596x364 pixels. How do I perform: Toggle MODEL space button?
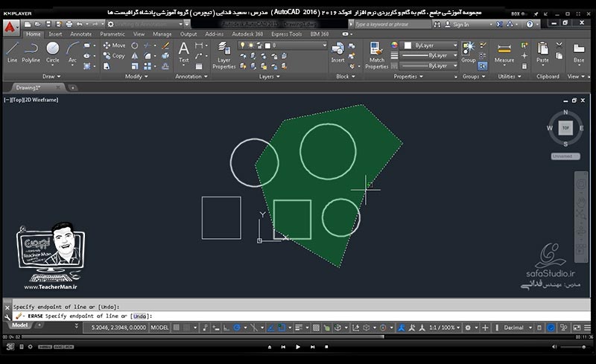159,328
